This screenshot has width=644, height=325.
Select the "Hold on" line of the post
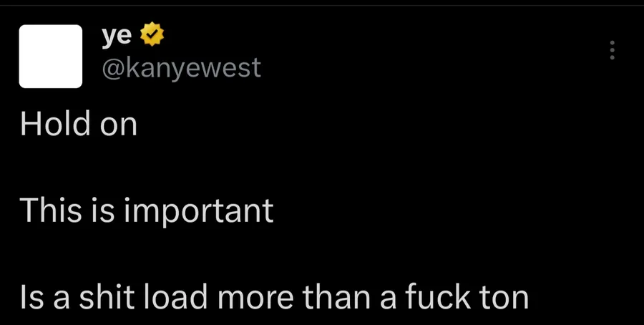pyautogui.click(x=79, y=124)
